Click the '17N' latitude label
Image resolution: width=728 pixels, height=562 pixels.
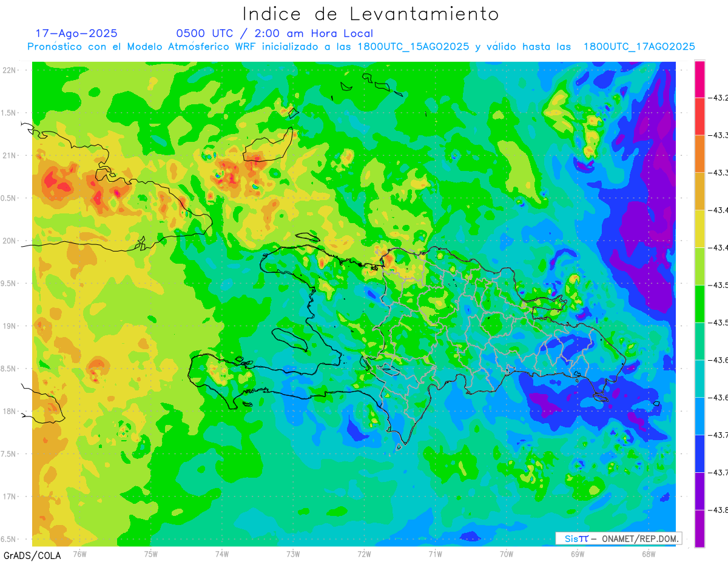point(10,497)
